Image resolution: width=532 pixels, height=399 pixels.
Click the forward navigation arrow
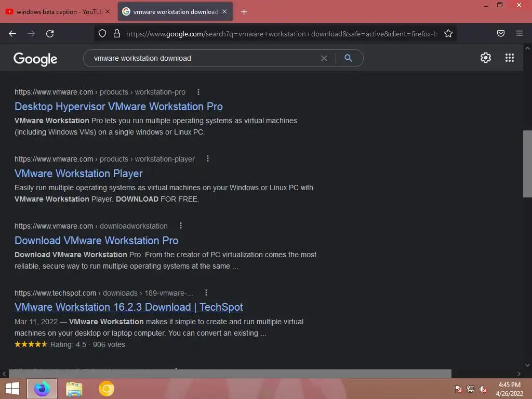pyautogui.click(x=31, y=34)
